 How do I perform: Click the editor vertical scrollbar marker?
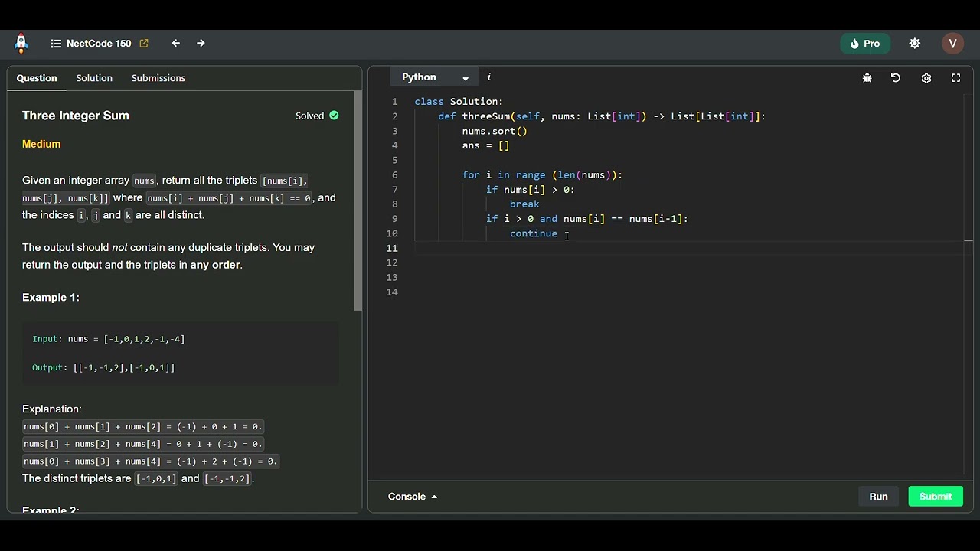pos(969,241)
